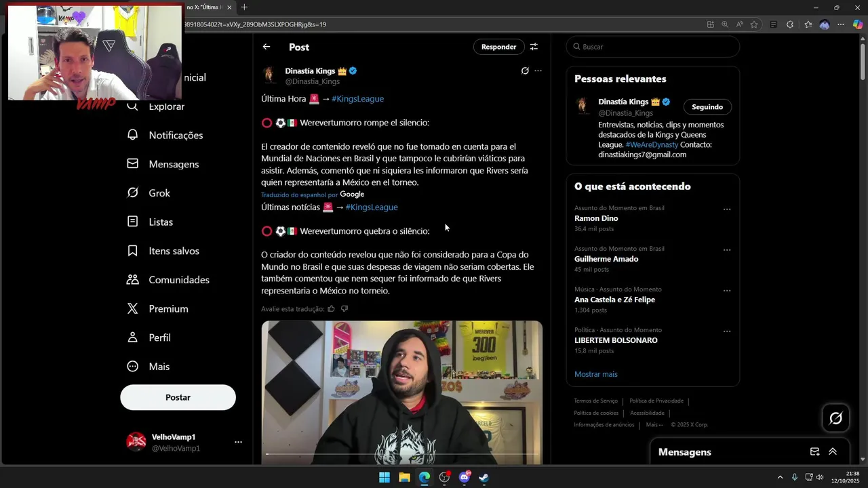Open more options for Guilherme Amado trend
868x488 pixels.
point(727,250)
